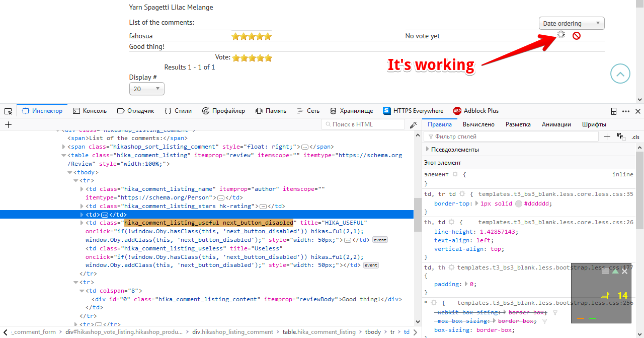Select the Разметка (Layout) sidebar tab
The width and height of the screenshot is (644, 338).
coord(518,124)
